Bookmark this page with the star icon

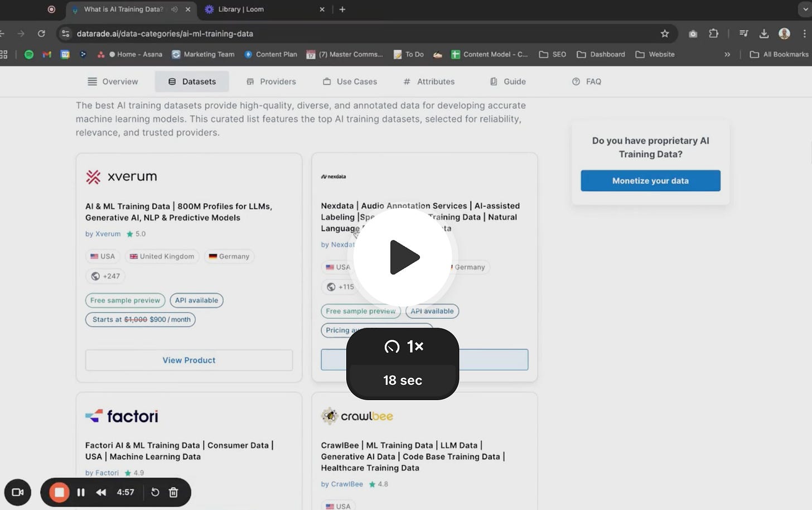[x=665, y=33]
